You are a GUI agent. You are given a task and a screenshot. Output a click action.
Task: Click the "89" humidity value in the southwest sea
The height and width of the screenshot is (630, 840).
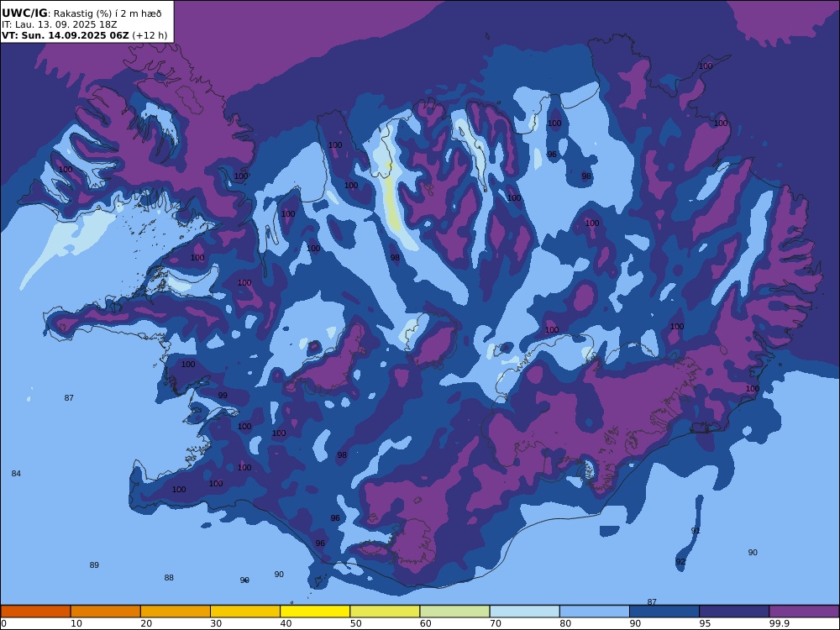[x=94, y=565]
